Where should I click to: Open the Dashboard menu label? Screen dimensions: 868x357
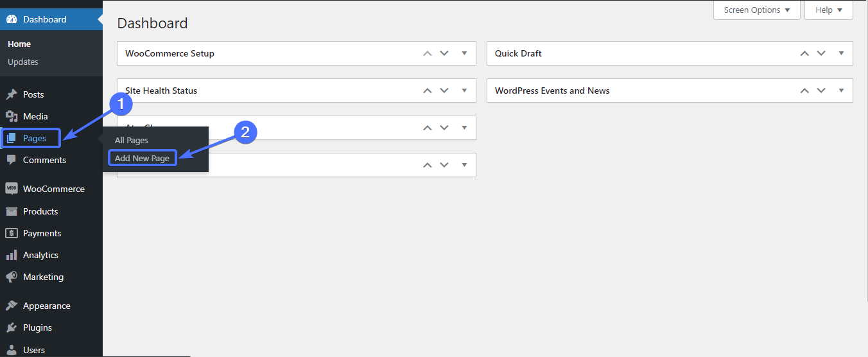45,19
